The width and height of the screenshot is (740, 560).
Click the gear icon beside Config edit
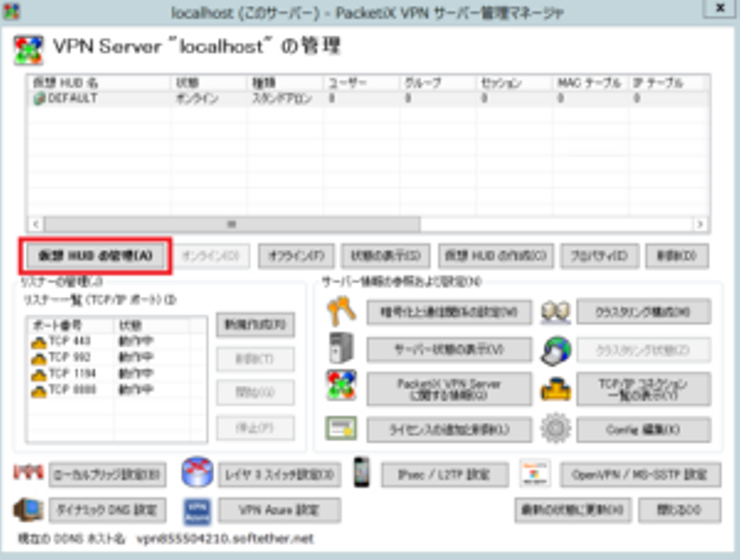(556, 428)
